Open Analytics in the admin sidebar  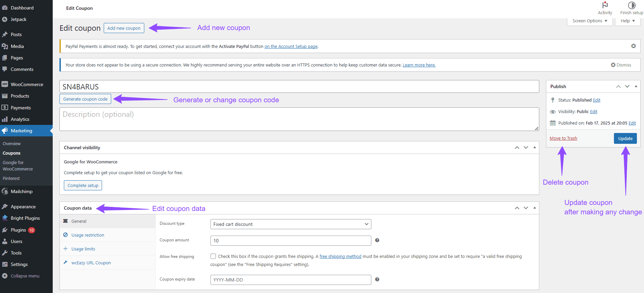coord(20,119)
